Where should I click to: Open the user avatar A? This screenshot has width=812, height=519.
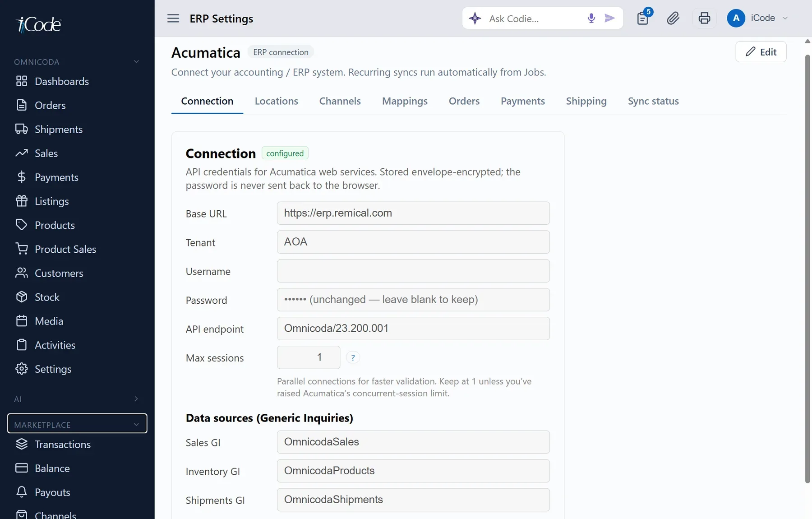(736, 18)
